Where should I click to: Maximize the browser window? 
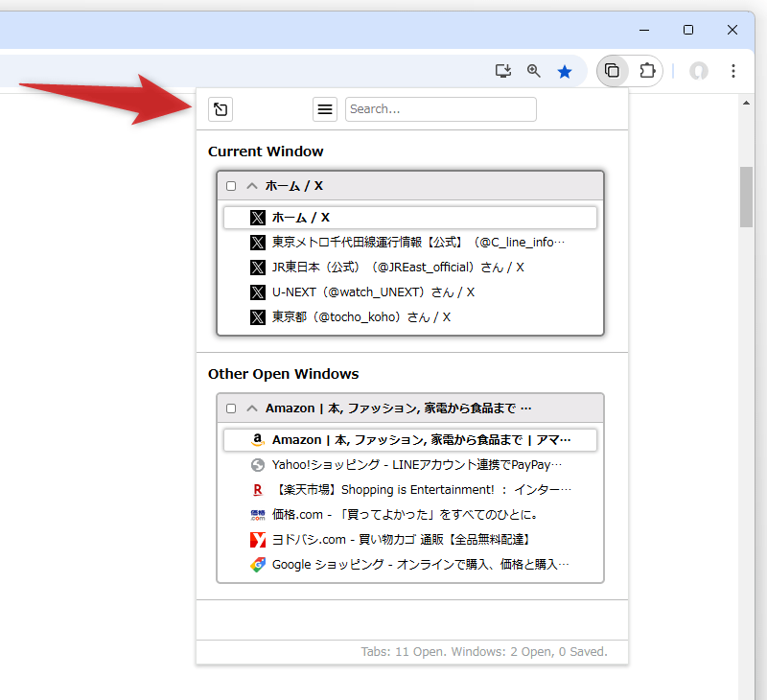pyautogui.click(x=688, y=31)
